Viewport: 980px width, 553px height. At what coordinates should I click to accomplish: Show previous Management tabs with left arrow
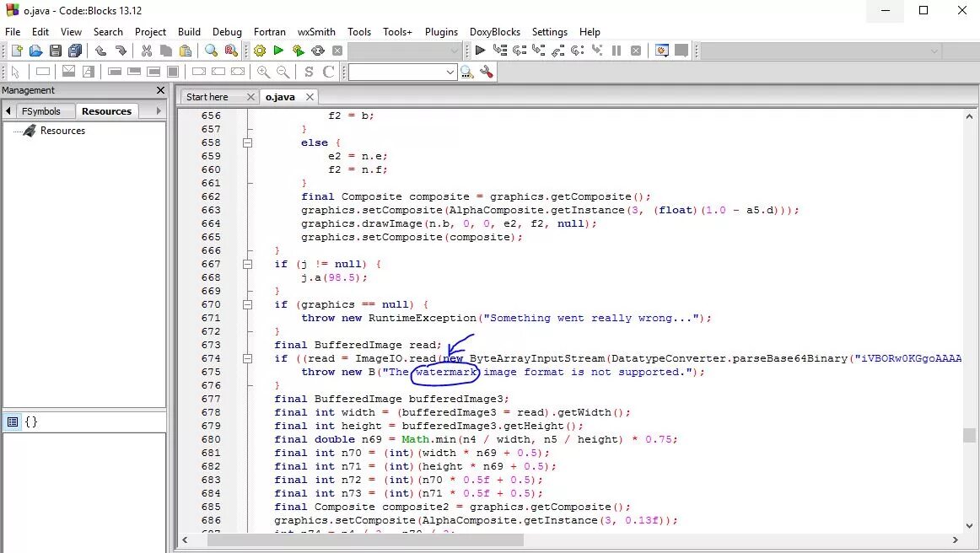(8, 110)
